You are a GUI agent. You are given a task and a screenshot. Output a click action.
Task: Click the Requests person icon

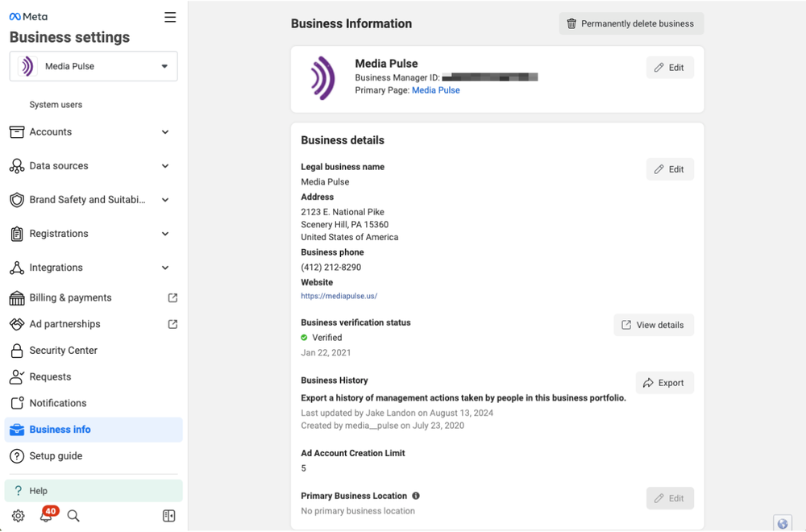17,376
